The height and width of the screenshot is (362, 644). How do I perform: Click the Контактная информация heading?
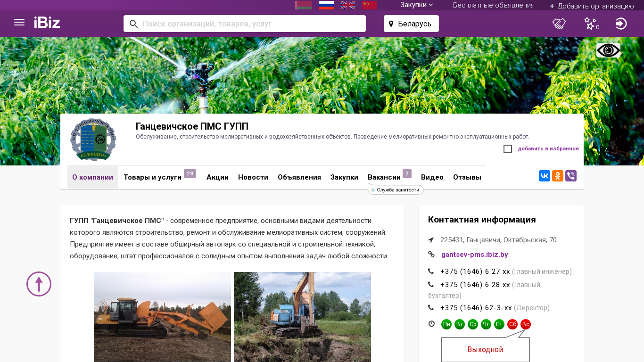click(x=482, y=220)
